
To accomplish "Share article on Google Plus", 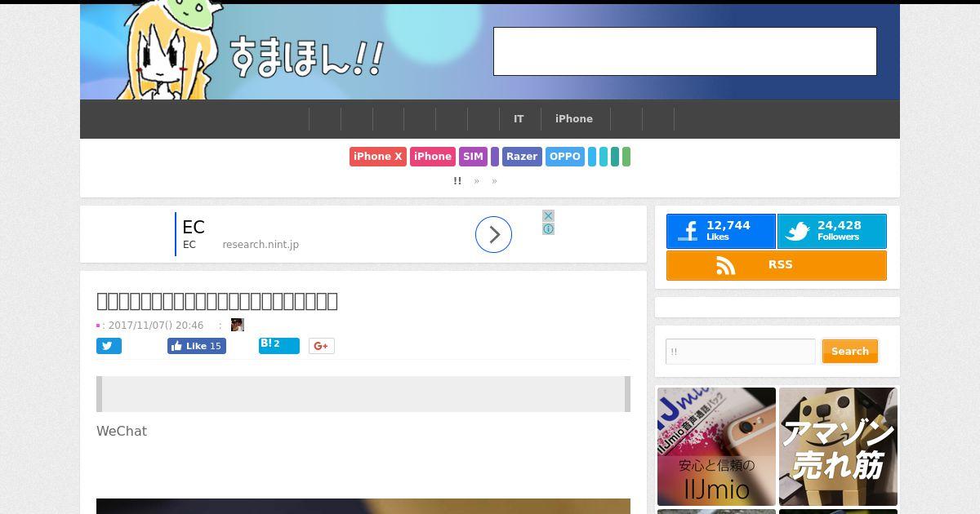I will [322, 346].
